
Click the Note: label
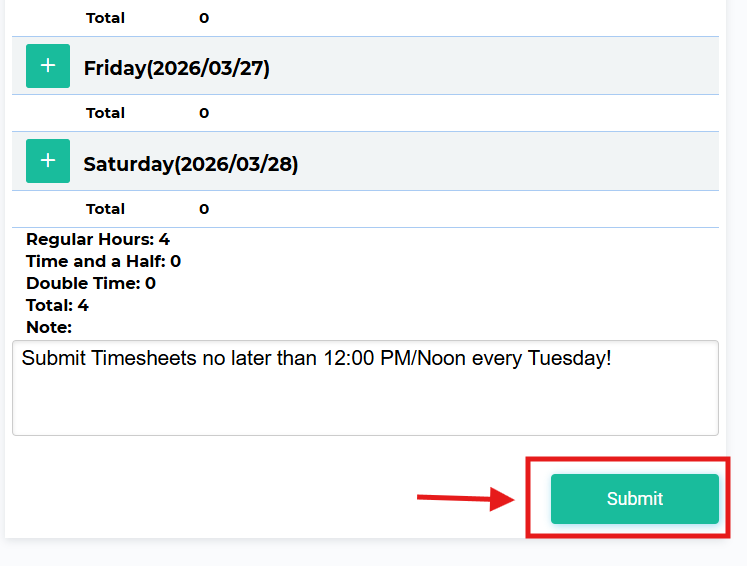(x=49, y=327)
